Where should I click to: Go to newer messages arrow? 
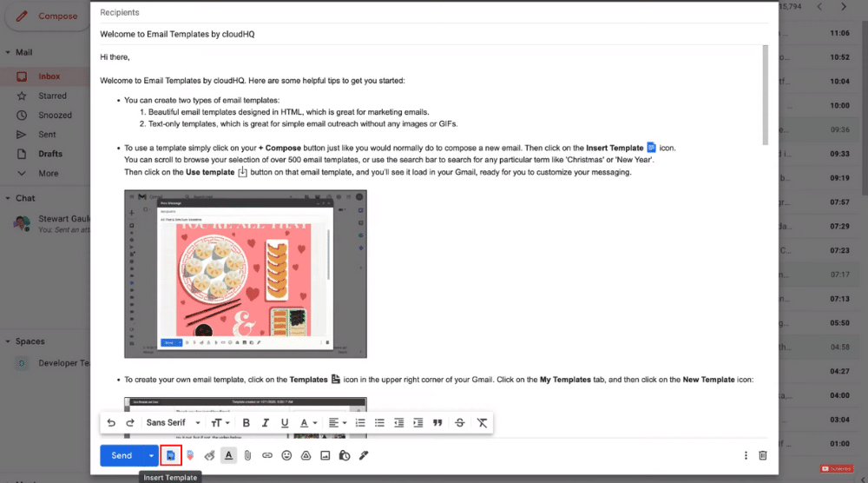tap(820, 7)
